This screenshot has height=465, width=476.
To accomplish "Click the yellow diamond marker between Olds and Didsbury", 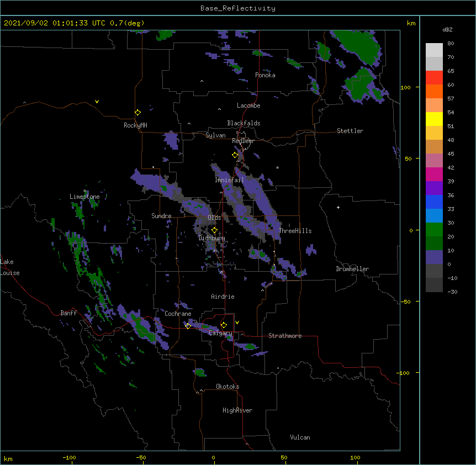I will [x=214, y=230].
